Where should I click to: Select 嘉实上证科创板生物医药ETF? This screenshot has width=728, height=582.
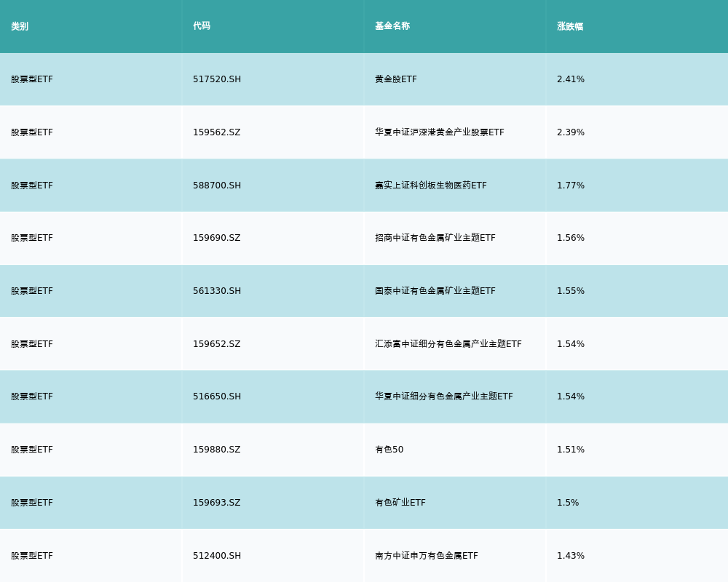(431, 186)
